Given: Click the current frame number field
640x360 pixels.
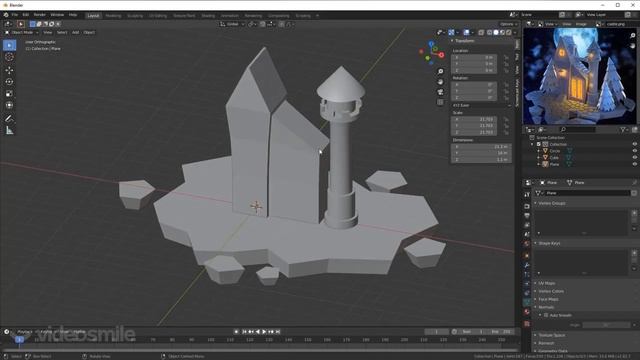Looking at the screenshot, I should point(436,331).
